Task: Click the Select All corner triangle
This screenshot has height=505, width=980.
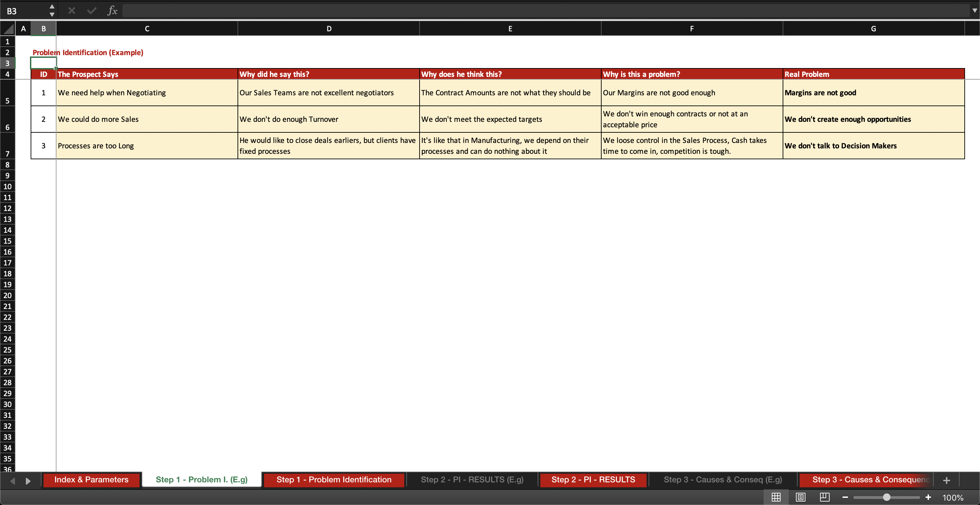Action: [7, 29]
